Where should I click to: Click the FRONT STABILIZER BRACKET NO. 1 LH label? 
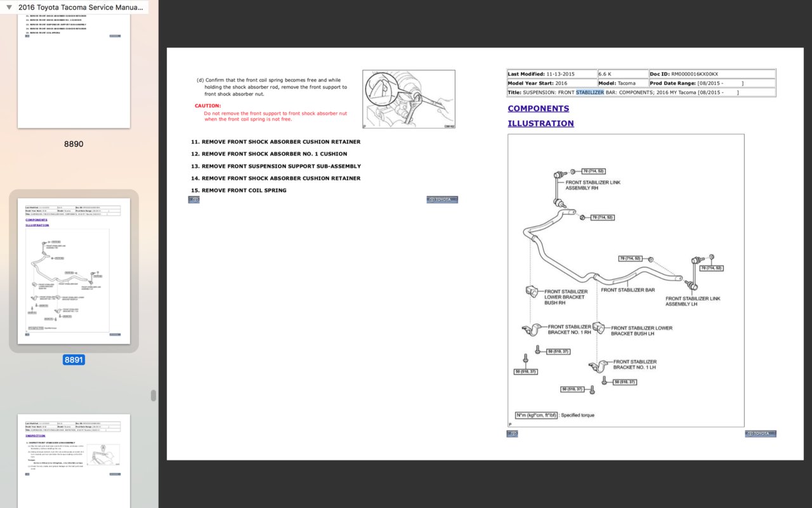(x=635, y=364)
